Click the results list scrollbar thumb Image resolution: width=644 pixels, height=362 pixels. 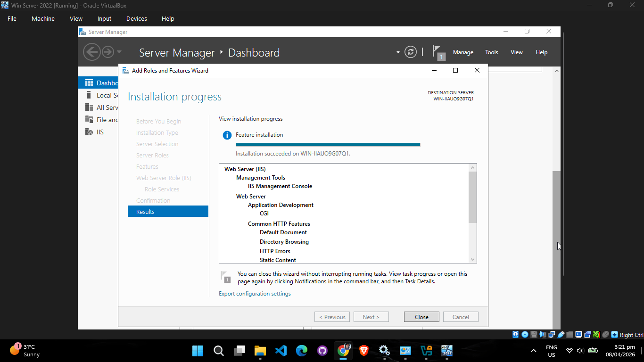coord(473,197)
